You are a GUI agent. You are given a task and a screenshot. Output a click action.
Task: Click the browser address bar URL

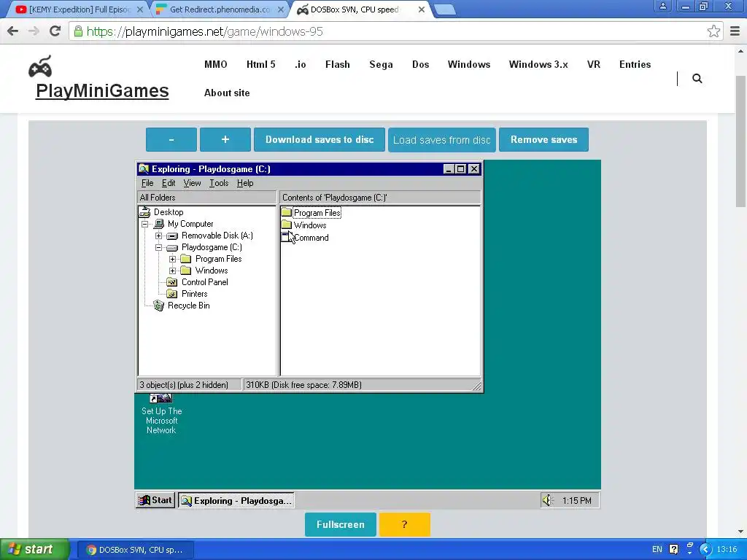click(x=205, y=31)
